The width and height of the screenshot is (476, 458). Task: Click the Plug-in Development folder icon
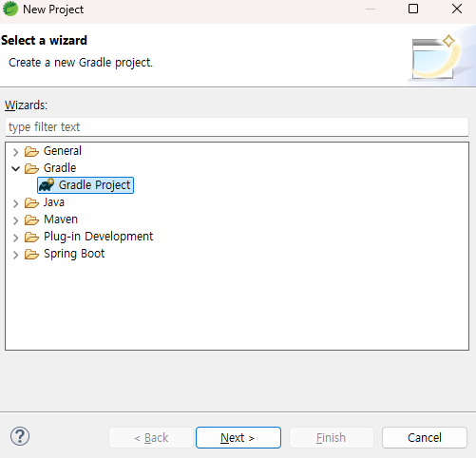tap(31, 237)
